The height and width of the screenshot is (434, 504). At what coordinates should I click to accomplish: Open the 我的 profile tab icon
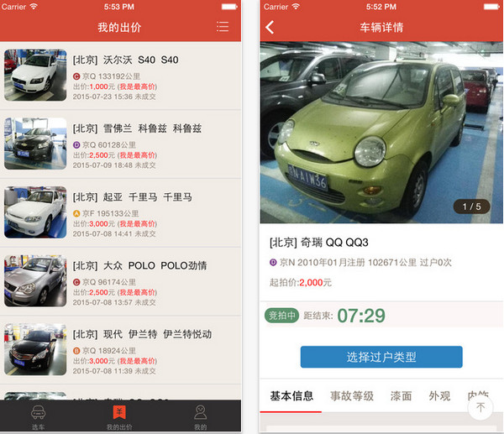tap(200, 412)
